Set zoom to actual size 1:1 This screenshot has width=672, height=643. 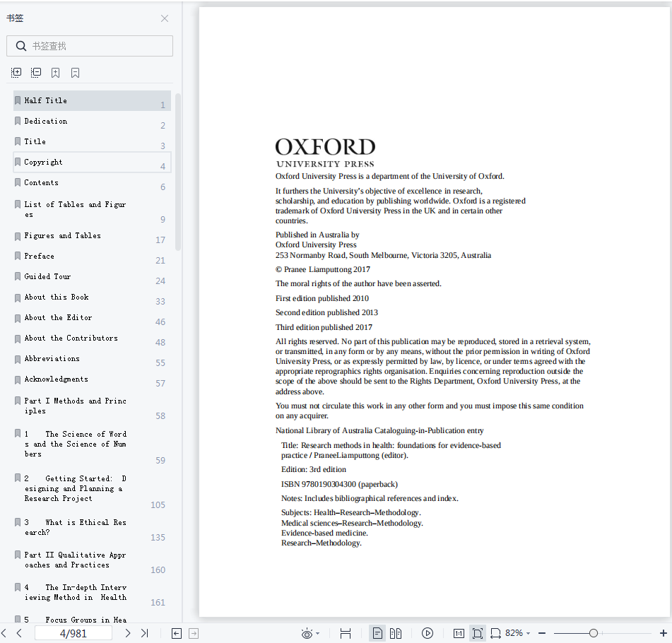click(459, 633)
